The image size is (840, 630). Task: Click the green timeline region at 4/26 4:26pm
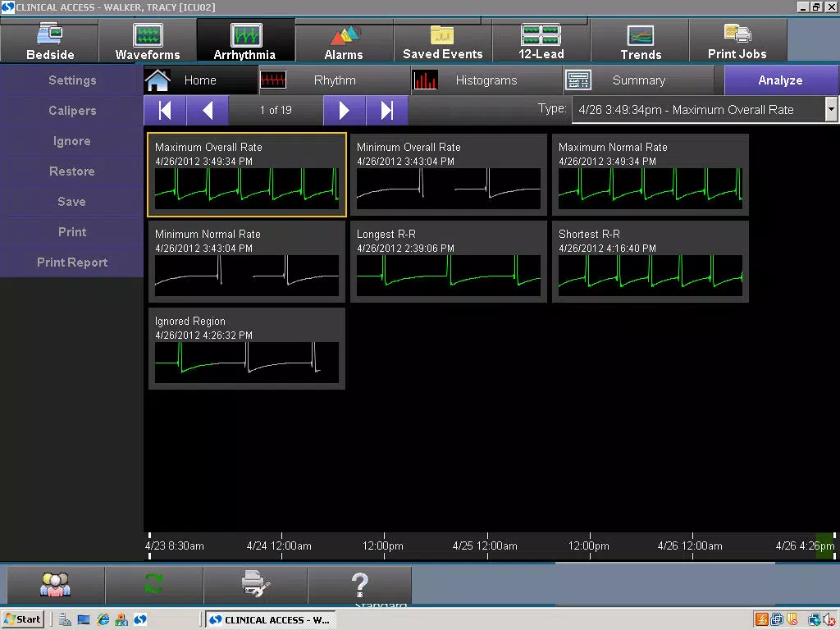(x=825, y=546)
